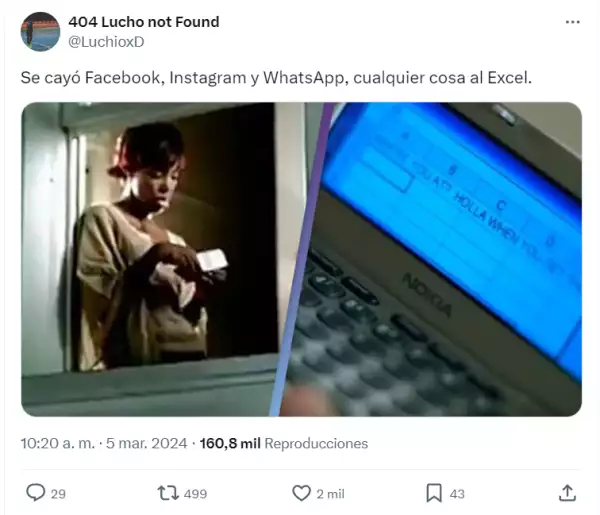Click the retweet arrows icon
This screenshot has width=600, height=515.
tap(168, 493)
